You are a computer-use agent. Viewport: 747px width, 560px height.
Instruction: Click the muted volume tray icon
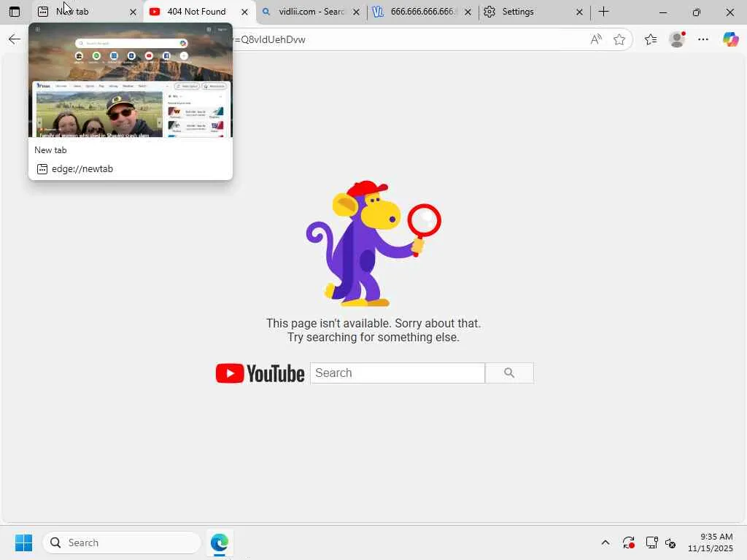click(670, 542)
